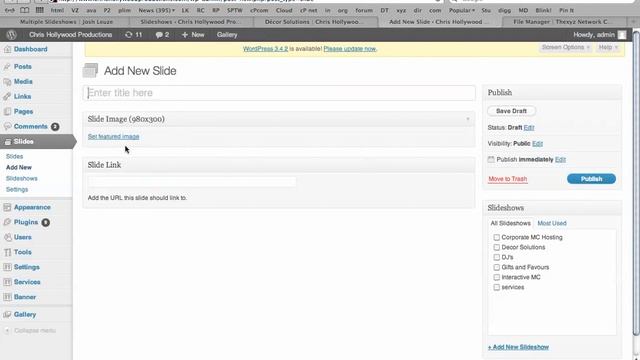
Task: Check the Decor Solutions slideshow
Action: [x=496, y=247]
